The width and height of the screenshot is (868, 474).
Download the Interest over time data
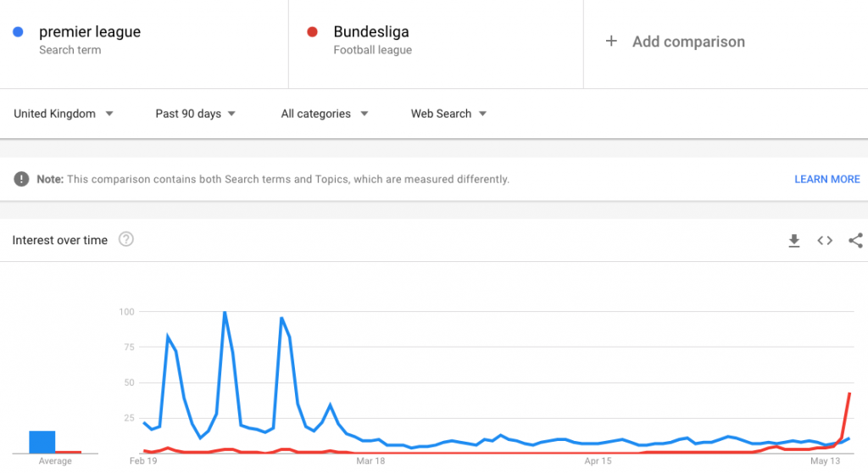click(x=793, y=240)
